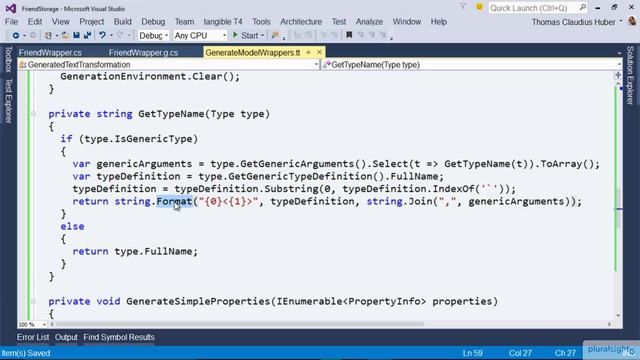Screen dimensions: 640x360
Task: Click the status bar text Col 27
Action: [520, 353]
